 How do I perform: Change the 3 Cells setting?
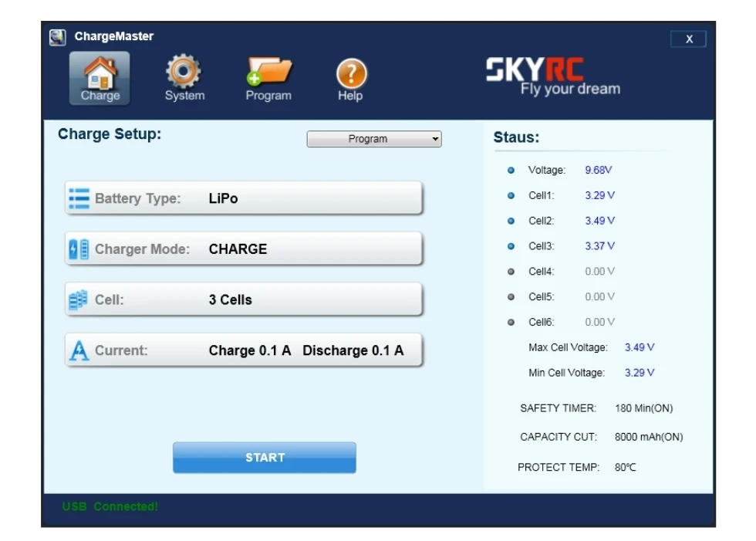[x=244, y=299]
